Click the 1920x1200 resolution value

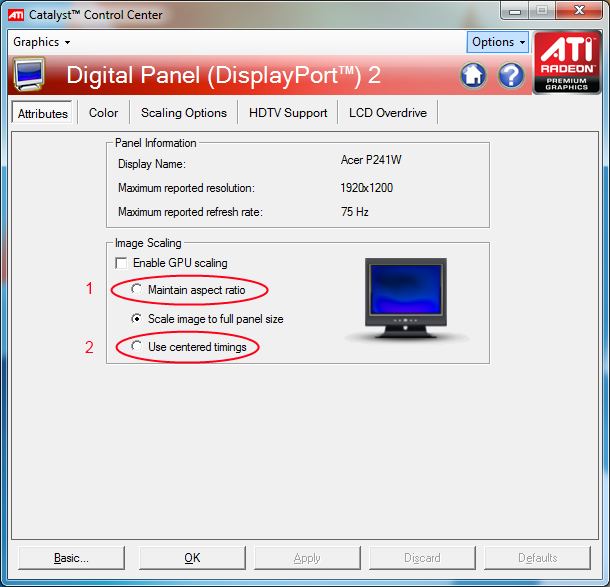tap(366, 188)
